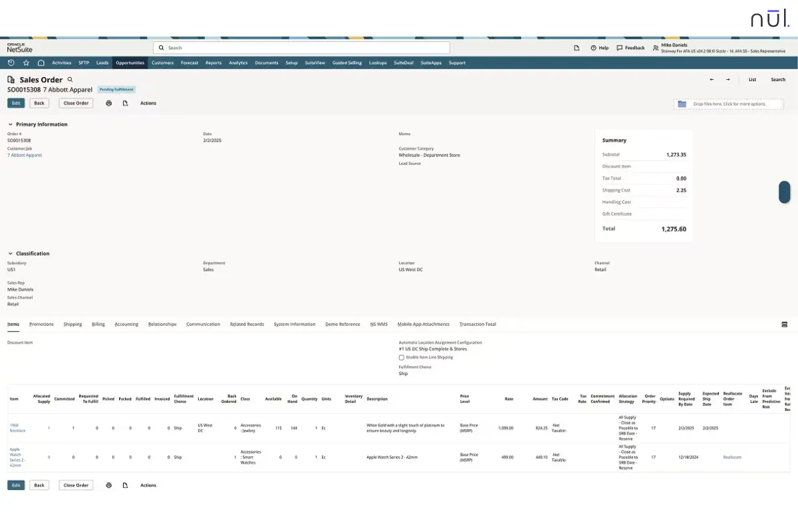Click the page vertical scrollbar thumb
This screenshot has height=532, width=798.
785,192
